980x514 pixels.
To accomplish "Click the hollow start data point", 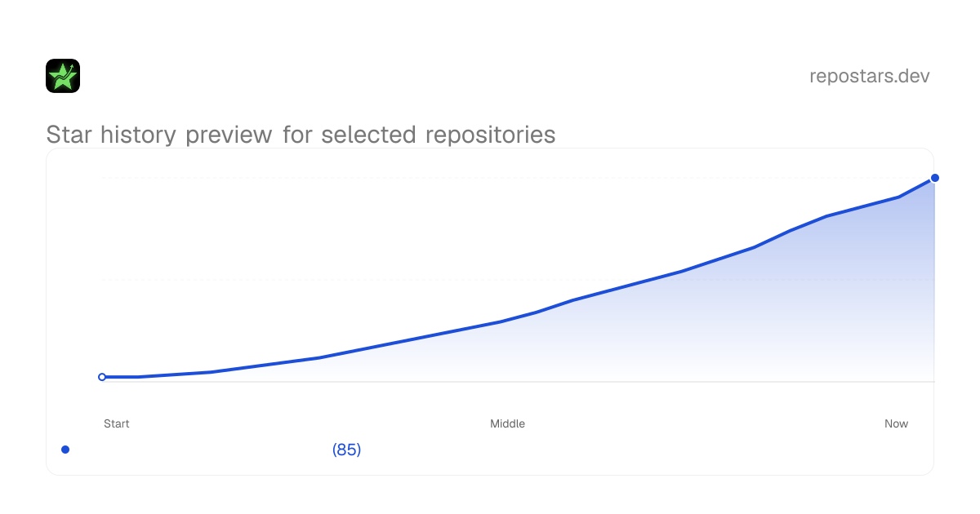I will 102,377.
